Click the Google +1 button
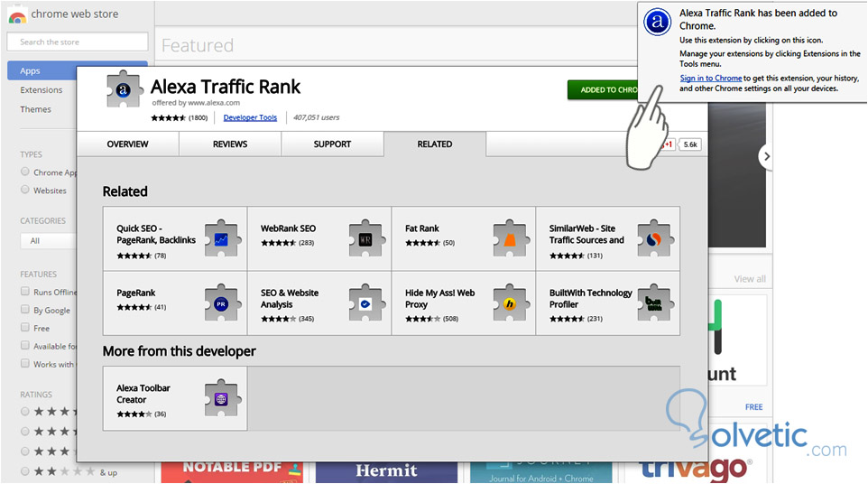Screen dimensions: 868x484 click(x=667, y=144)
